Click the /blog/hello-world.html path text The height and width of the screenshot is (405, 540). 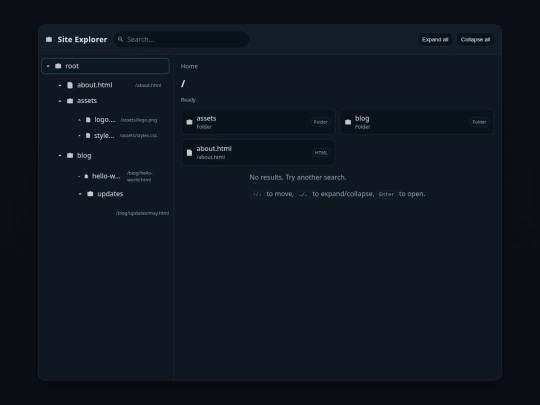pos(139,176)
